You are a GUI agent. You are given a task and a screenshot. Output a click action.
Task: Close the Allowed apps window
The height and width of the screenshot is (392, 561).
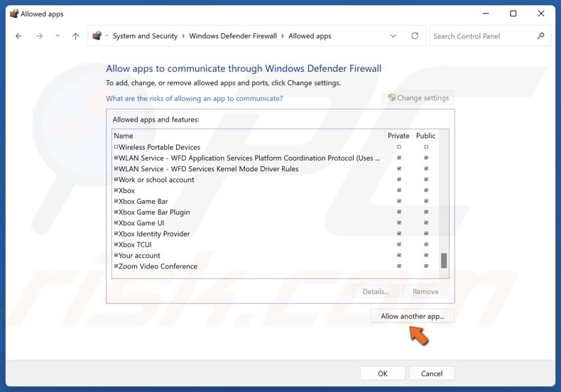pos(541,13)
